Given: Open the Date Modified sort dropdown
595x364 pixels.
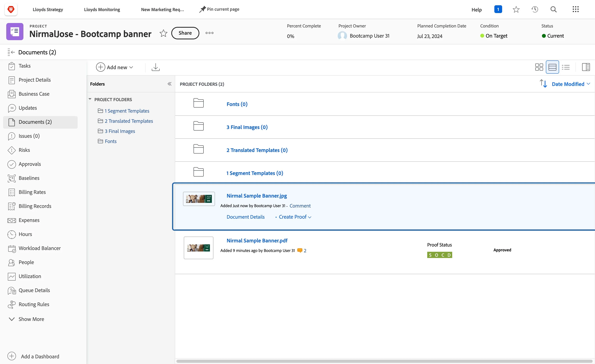Looking at the screenshot, I should point(571,84).
